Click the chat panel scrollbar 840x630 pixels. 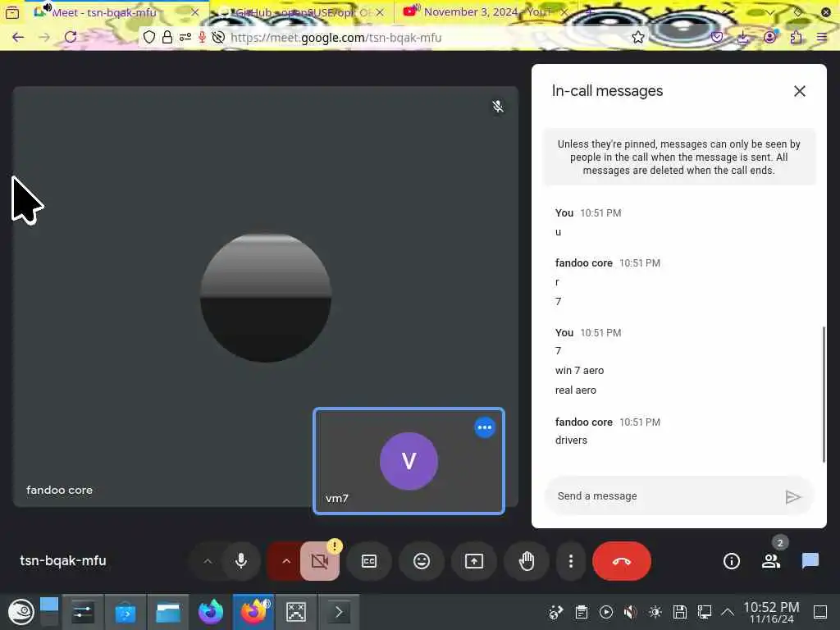click(824, 395)
